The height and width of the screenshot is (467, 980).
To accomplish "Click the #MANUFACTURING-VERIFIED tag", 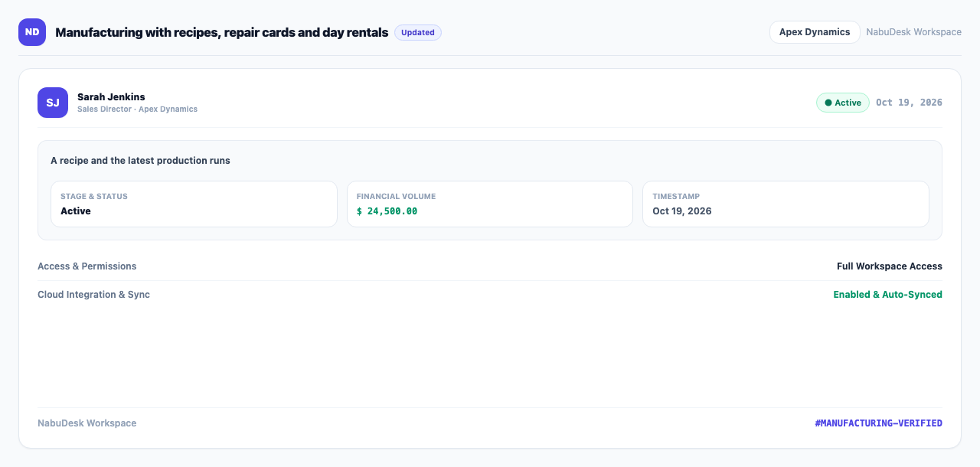I will coord(879,423).
